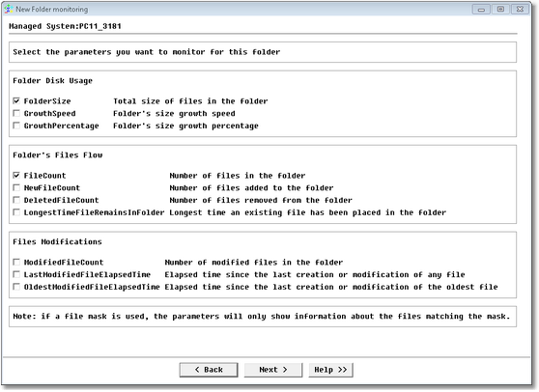
Task: Uncheck the FolderSize checkbox
Action: click(16, 101)
